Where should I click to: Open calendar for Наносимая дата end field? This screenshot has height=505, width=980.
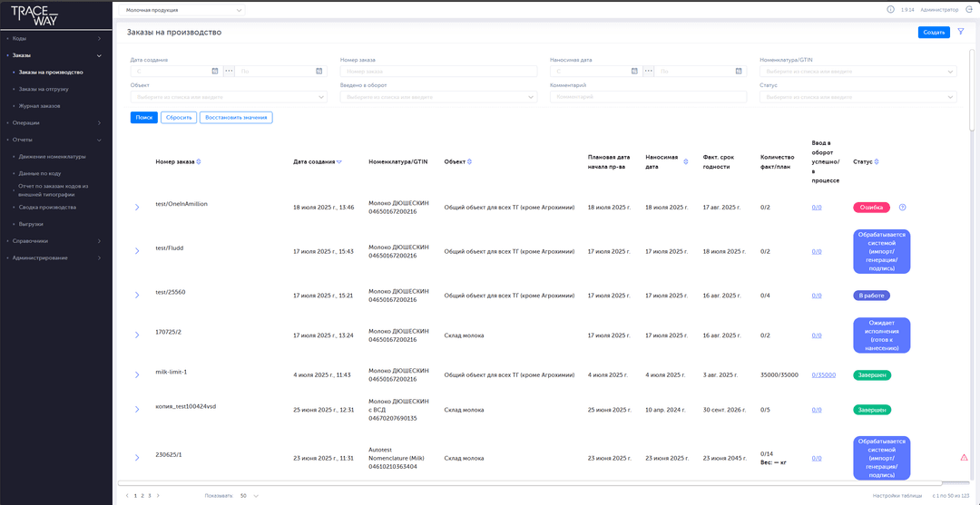tap(739, 71)
